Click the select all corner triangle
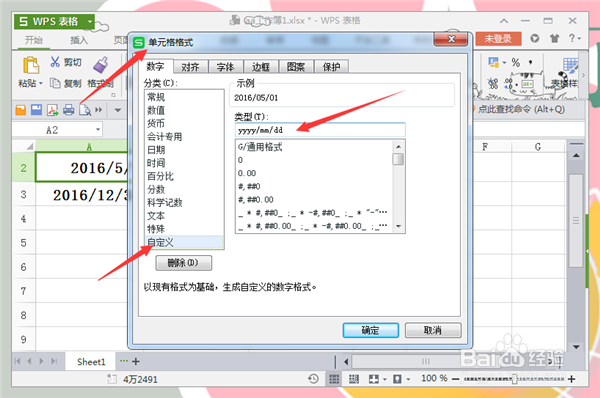Image resolution: width=600 pixels, height=398 pixels. 29,147
